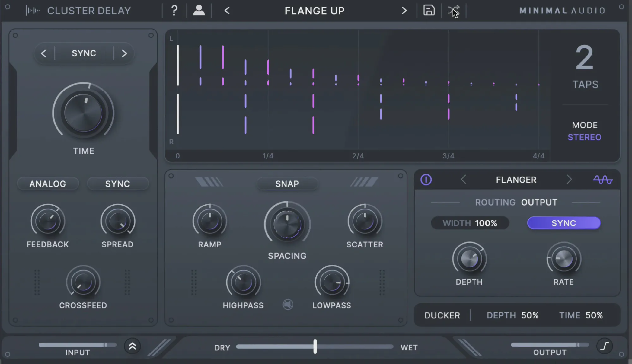Click the randomize shuffle icon
The height and width of the screenshot is (364, 632).
pos(453,10)
